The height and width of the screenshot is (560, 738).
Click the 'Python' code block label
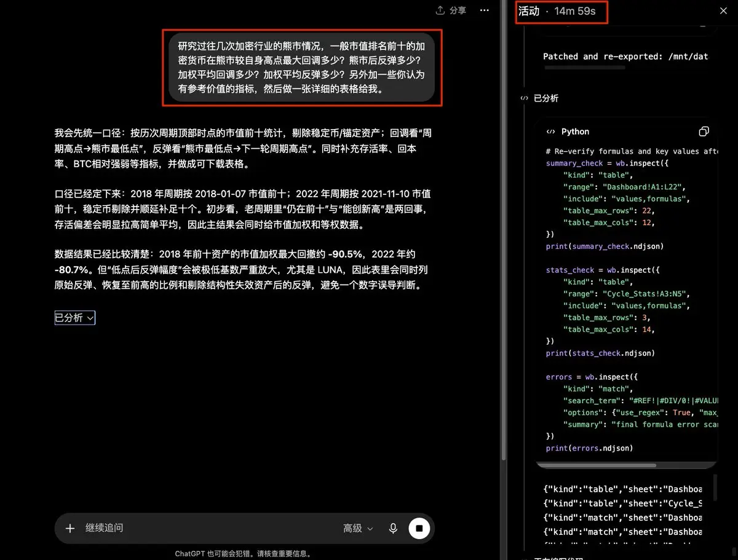575,132
